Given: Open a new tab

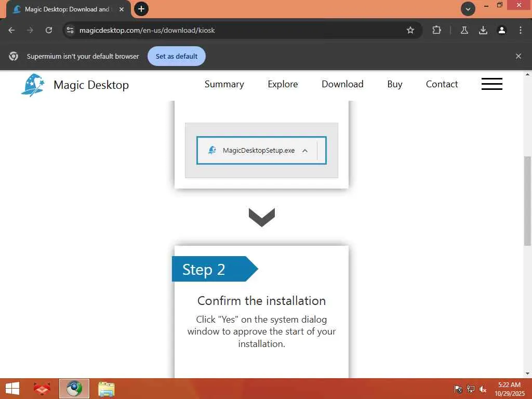Looking at the screenshot, I should point(141,9).
